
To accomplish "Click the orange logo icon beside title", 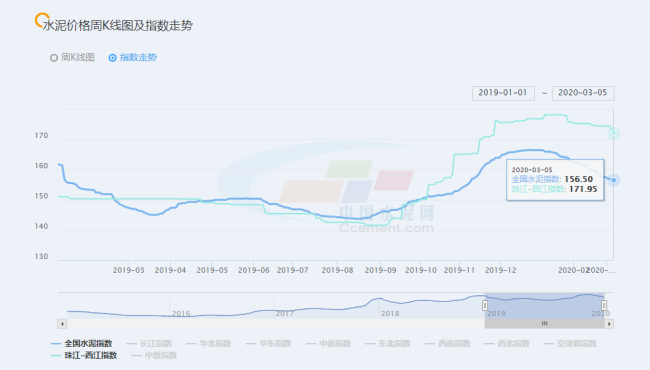I will pyautogui.click(x=41, y=20).
